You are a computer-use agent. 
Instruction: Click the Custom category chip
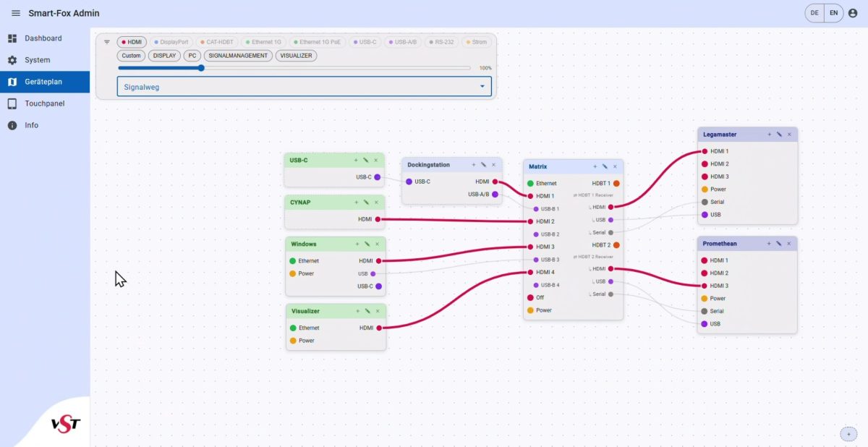pyautogui.click(x=131, y=56)
